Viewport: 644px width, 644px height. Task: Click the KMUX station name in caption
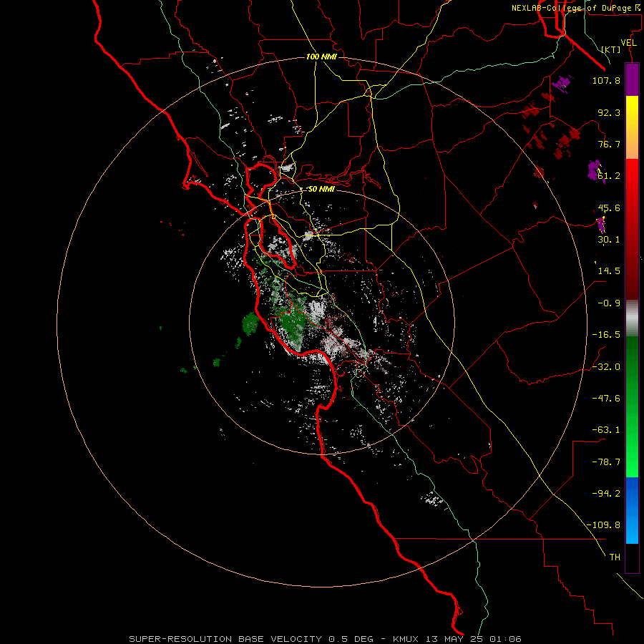[407, 639]
